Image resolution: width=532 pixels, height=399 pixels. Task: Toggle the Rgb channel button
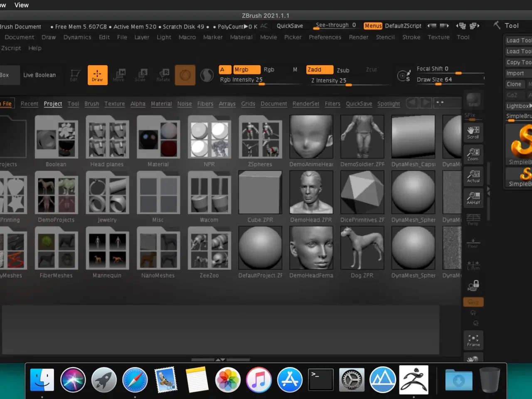tap(269, 69)
